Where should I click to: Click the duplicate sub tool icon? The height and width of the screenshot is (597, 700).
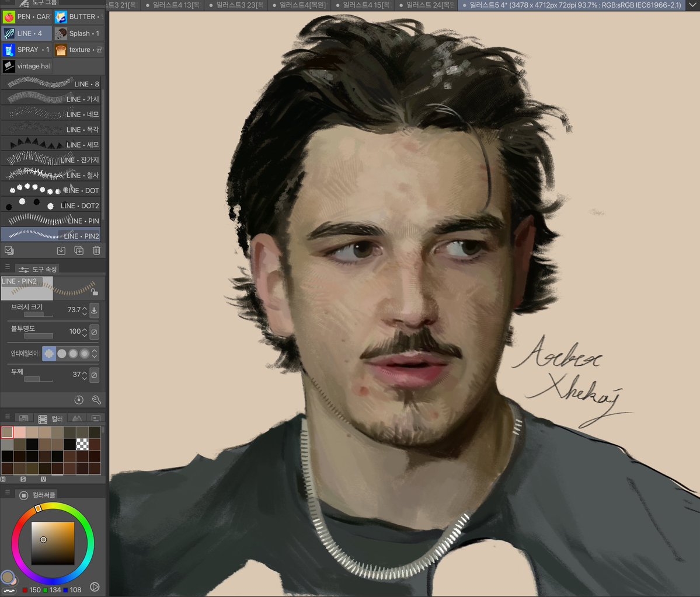click(79, 251)
